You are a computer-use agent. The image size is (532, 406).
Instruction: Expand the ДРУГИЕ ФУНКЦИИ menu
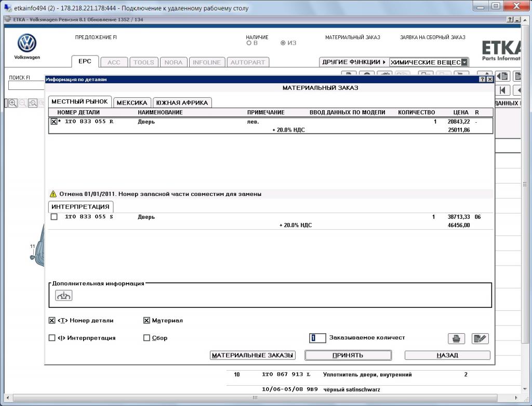[x=354, y=62]
